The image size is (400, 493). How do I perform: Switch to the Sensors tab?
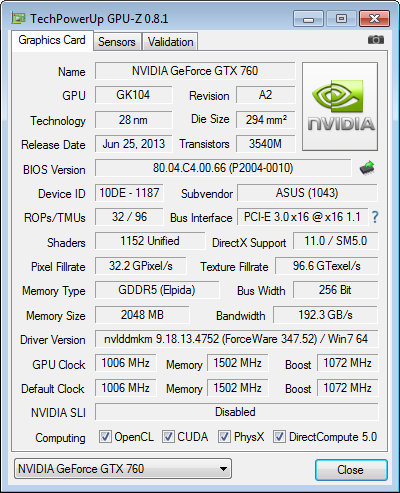pos(117,42)
